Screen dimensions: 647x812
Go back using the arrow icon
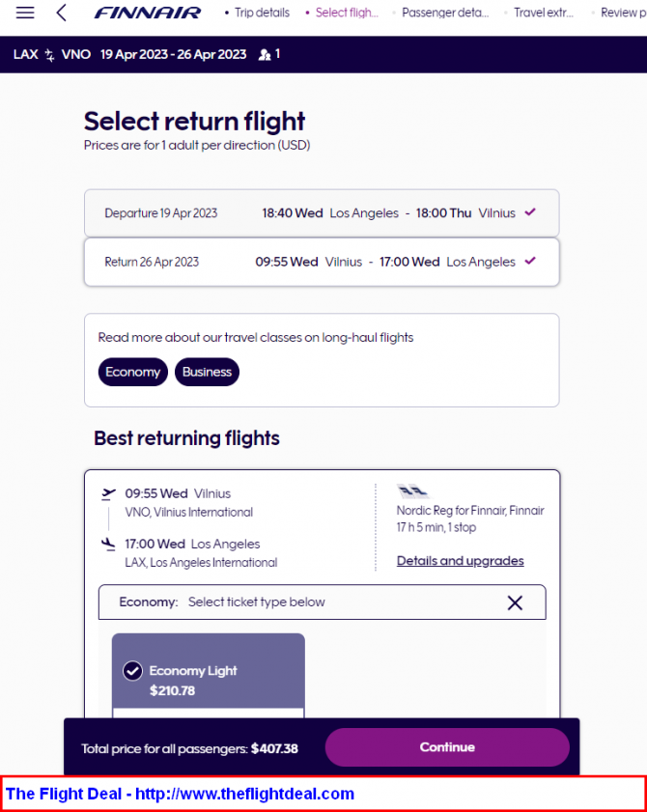[61, 13]
